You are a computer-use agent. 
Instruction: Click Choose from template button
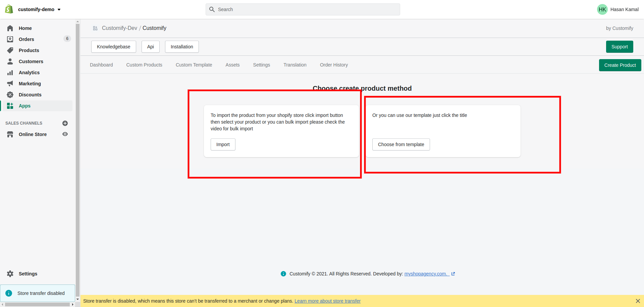401,144
